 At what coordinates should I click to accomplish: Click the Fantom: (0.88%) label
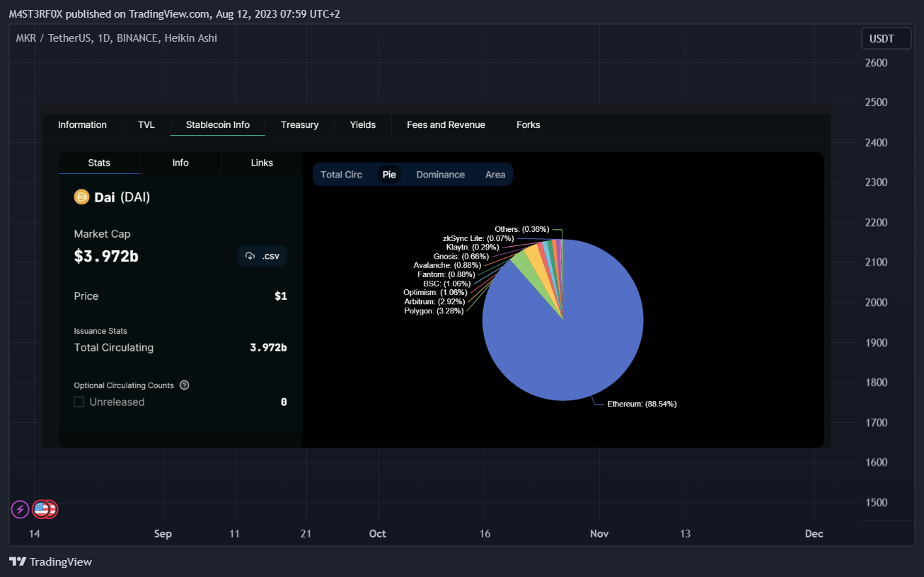[446, 274]
